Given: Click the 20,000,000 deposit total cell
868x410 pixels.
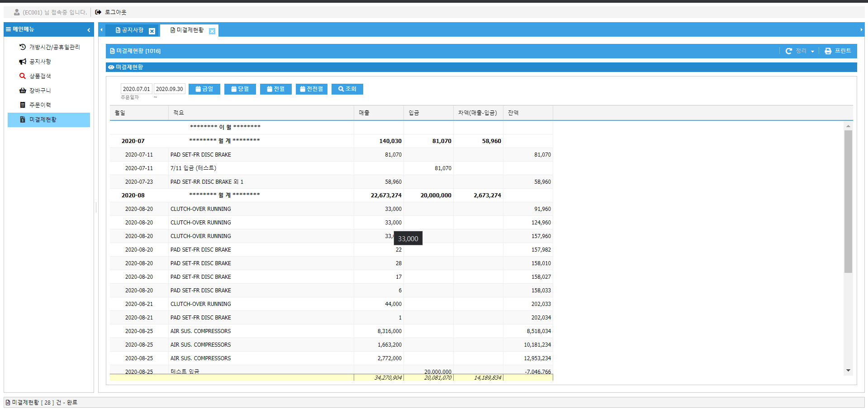Looking at the screenshot, I should (x=429, y=195).
